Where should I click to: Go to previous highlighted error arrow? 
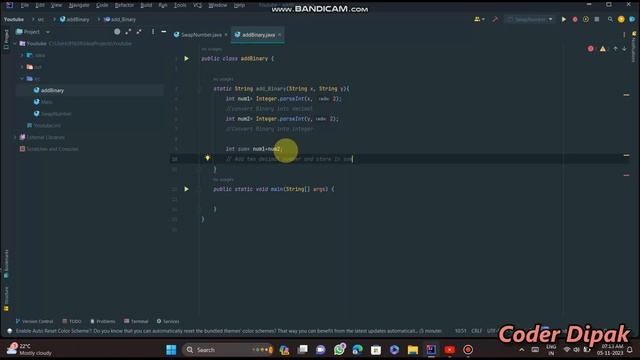[616, 49]
